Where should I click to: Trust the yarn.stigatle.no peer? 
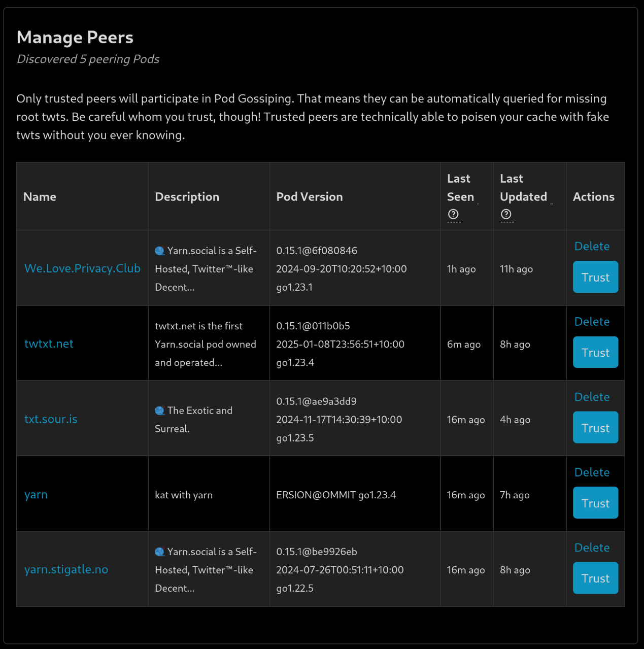point(595,578)
